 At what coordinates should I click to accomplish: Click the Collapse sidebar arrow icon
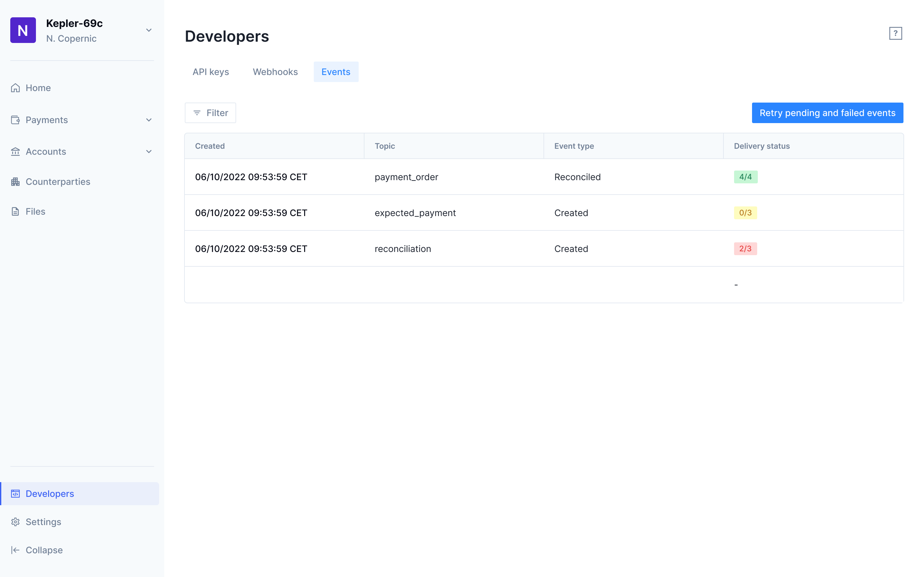(15, 550)
